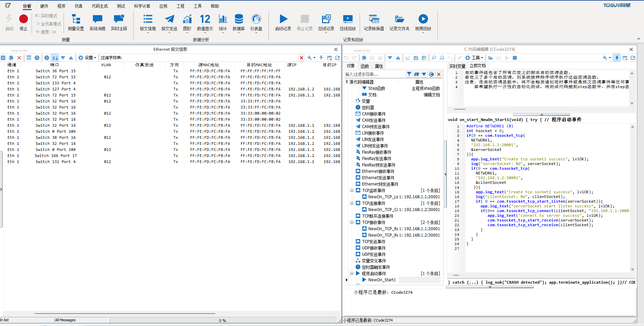Screen dimensions: 644x326
Task: Click 过滤字符串 filter input field
Action: pos(210,58)
